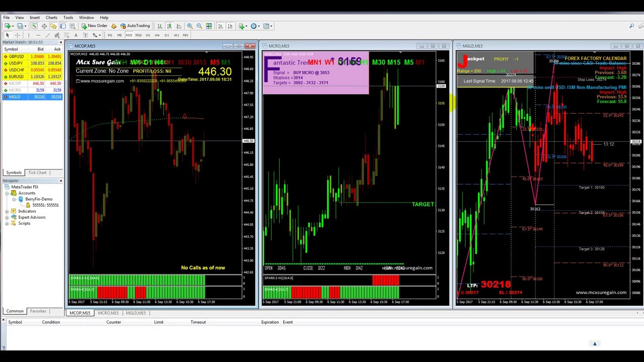
Task: Expand the Expert Advisors tree node
Action: [7, 217]
